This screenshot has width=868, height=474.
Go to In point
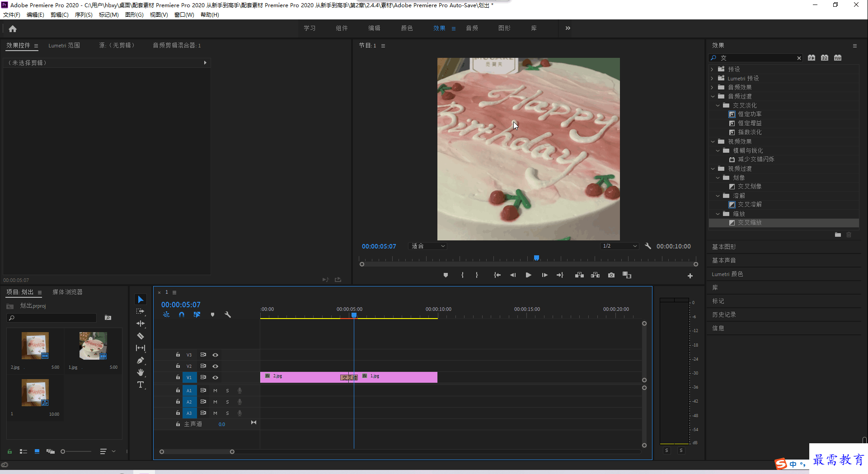(497, 275)
